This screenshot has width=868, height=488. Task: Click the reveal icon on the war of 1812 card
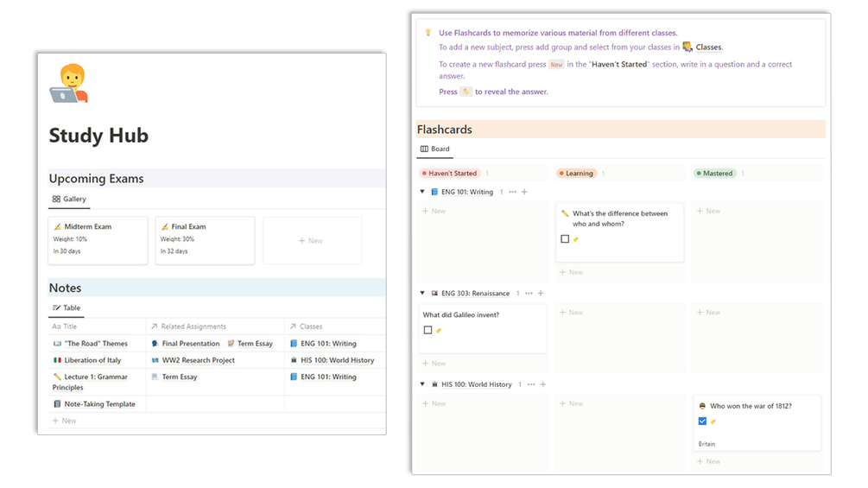pos(713,421)
